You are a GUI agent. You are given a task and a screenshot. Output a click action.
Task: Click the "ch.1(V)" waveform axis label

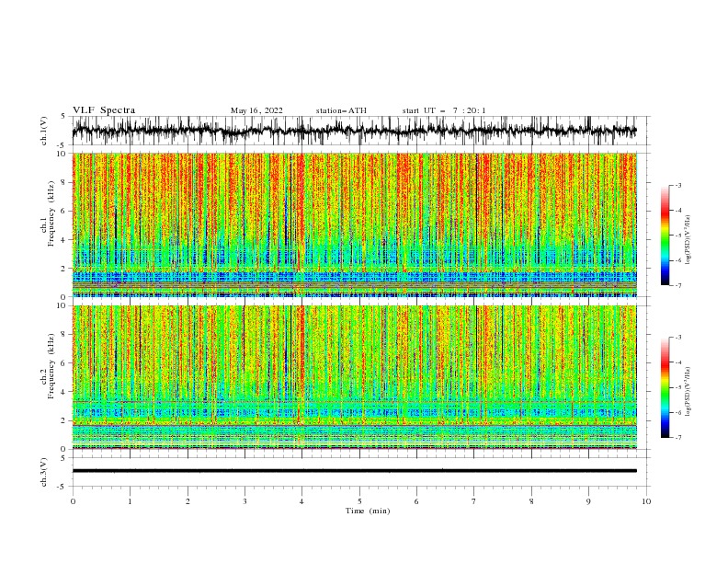pyautogui.click(x=44, y=131)
